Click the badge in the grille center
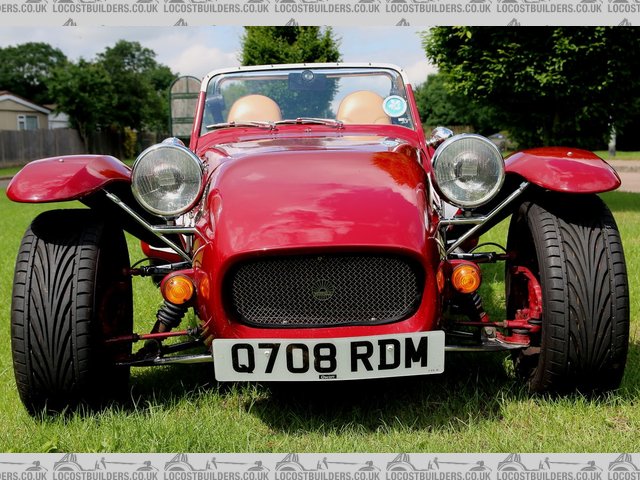This screenshot has width=640, height=480. [x=322, y=293]
